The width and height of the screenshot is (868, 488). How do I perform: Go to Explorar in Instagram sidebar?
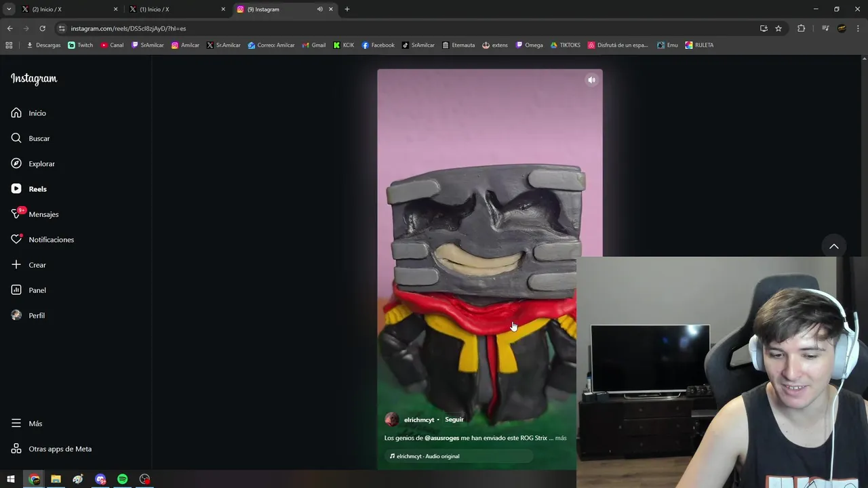[33, 163]
